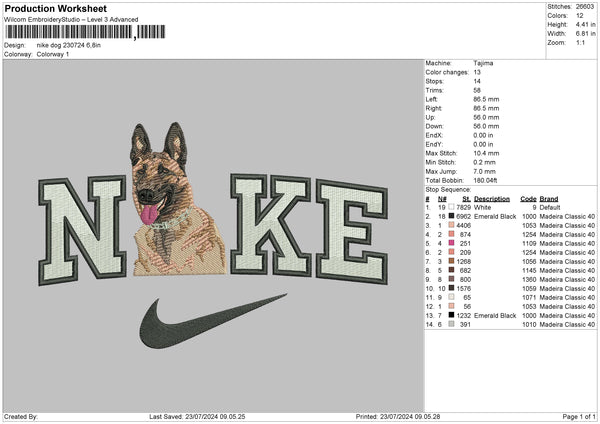This screenshot has width=600, height=424.
Task: Click the Tajima machine value
Action: 483,63
